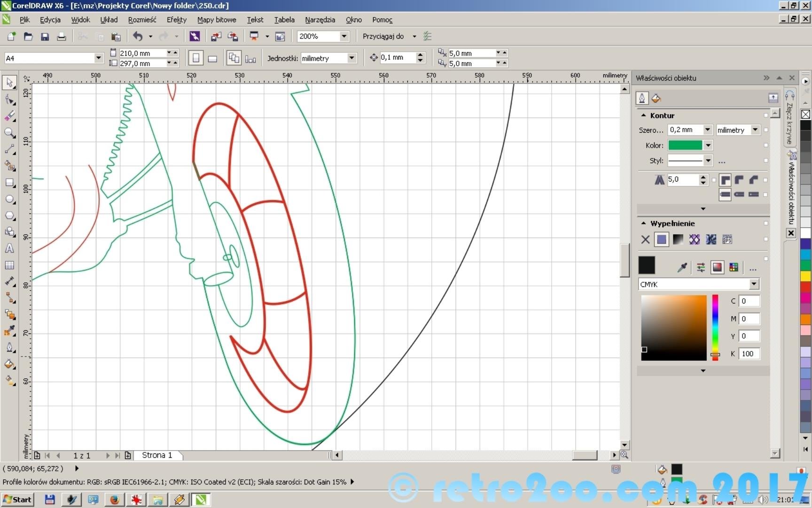Open the zoom level dropdown

click(344, 36)
